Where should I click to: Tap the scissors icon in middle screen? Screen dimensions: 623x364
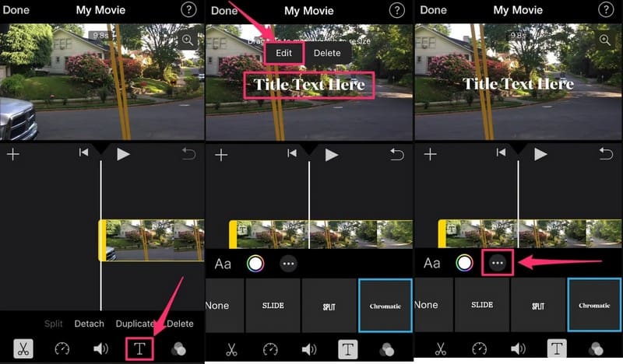coord(231,350)
